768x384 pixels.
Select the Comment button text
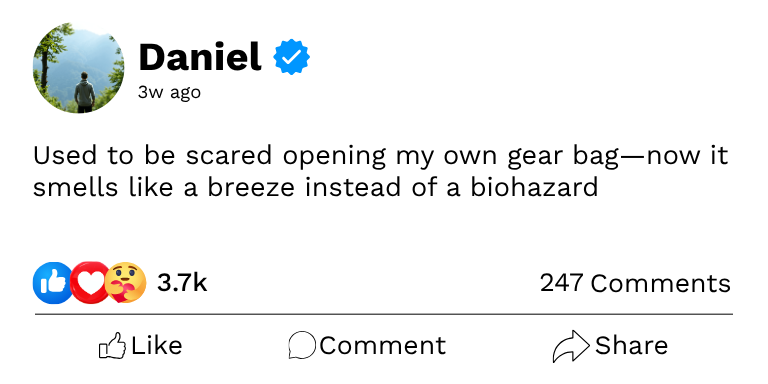(383, 346)
